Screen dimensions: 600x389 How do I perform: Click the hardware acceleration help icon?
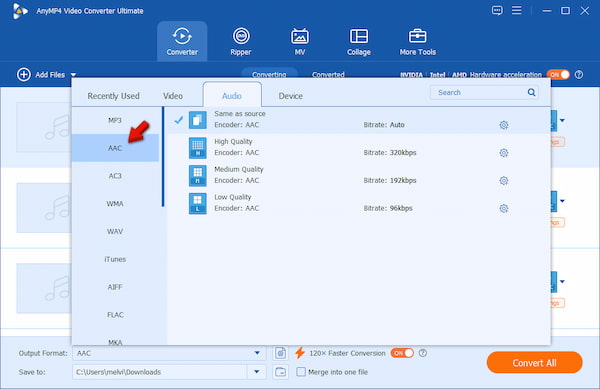point(579,75)
